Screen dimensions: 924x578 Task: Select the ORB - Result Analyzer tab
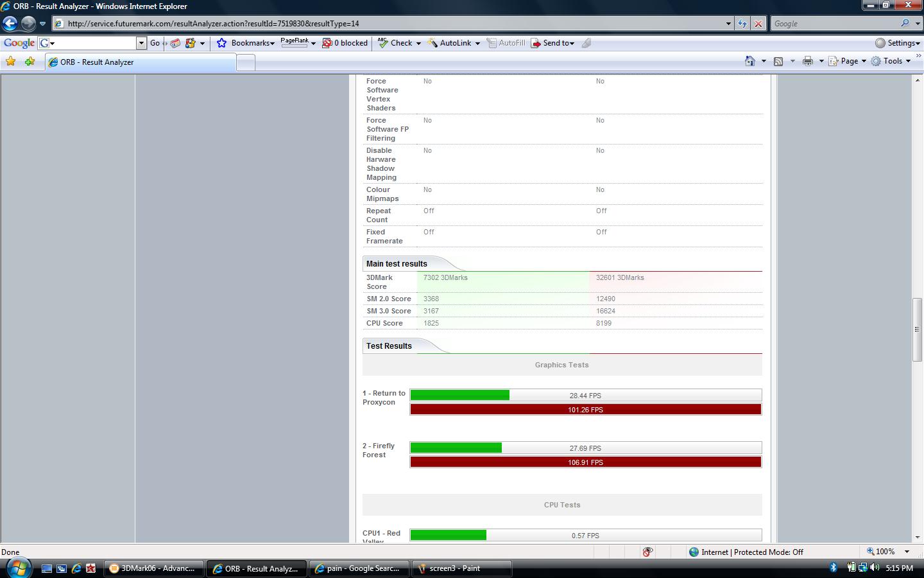[x=141, y=62]
